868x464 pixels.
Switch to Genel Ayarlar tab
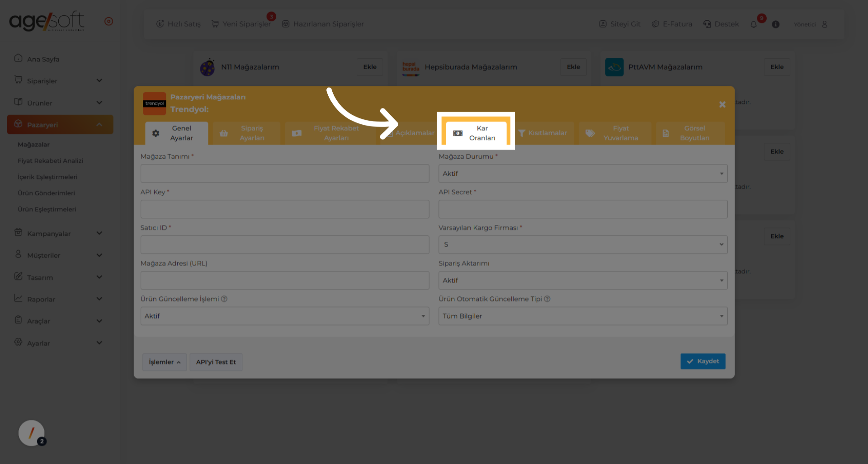tap(177, 133)
